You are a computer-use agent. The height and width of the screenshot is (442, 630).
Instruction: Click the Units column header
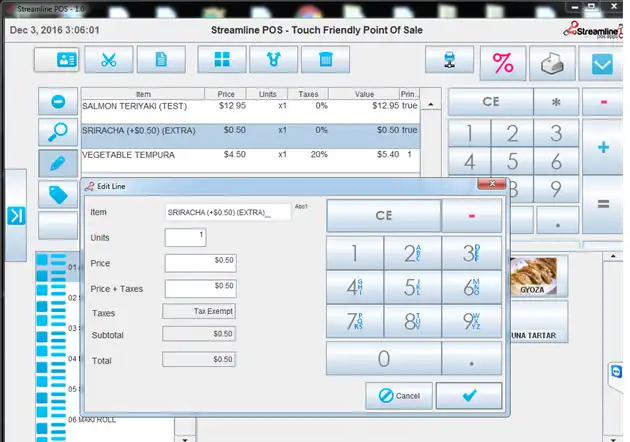[x=267, y=94]
